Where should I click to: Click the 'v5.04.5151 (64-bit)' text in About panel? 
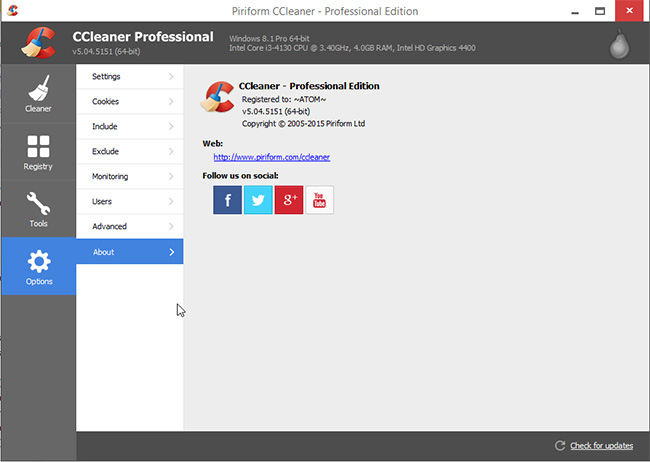coord(276,112)
